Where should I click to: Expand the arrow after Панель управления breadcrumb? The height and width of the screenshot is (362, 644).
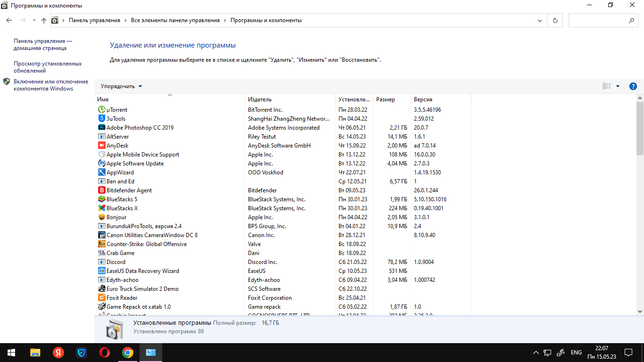pos(125,20)
